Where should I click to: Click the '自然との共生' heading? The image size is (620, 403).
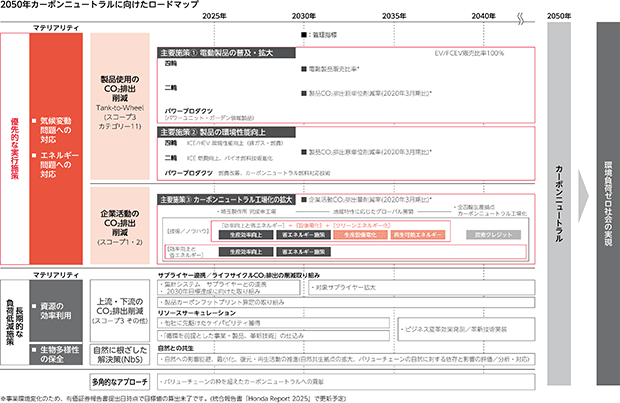pyautogui.click(x=175, y=348)
